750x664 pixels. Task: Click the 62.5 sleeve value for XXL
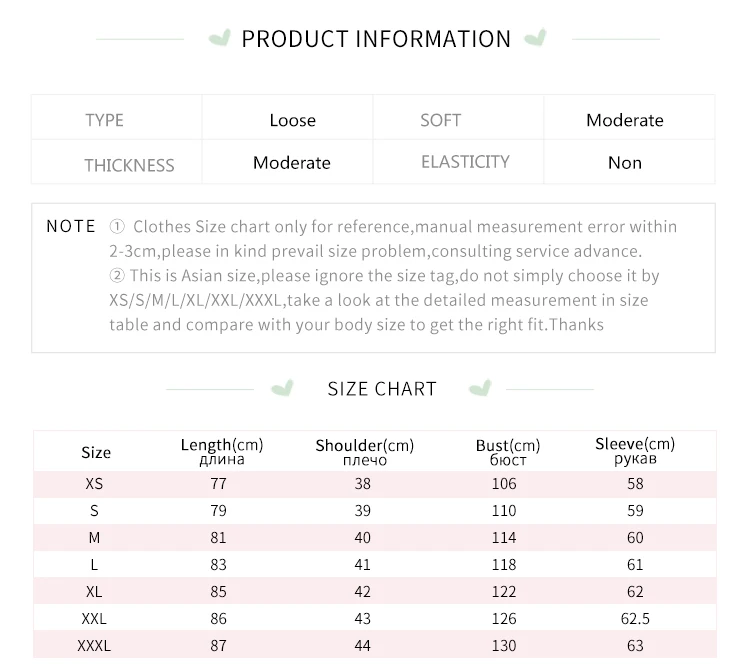[635, 619]
